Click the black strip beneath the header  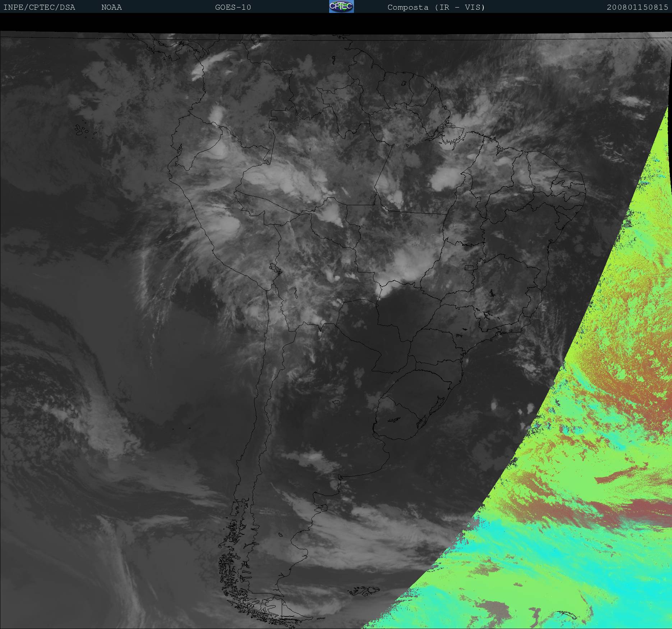(x=336, y=22)
